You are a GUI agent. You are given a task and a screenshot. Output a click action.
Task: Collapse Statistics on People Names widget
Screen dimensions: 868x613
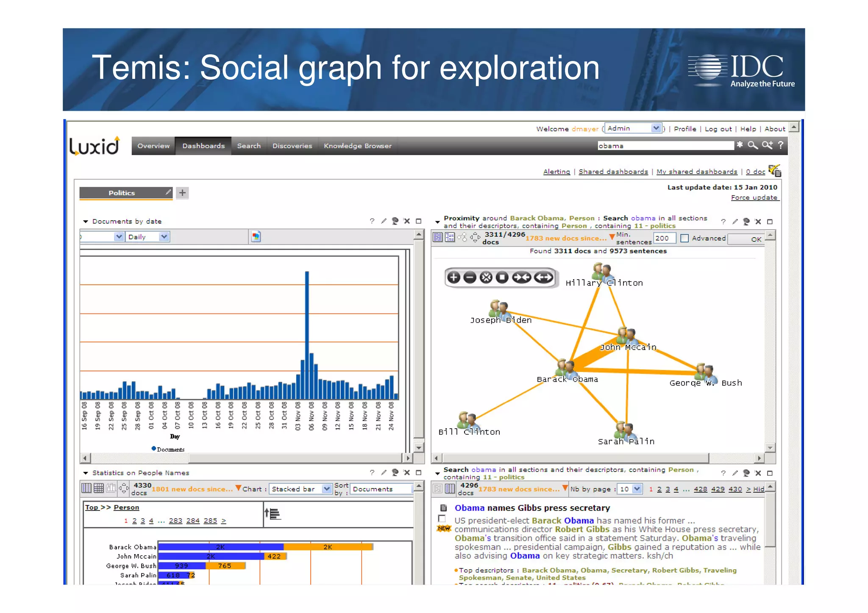[86, 473]
